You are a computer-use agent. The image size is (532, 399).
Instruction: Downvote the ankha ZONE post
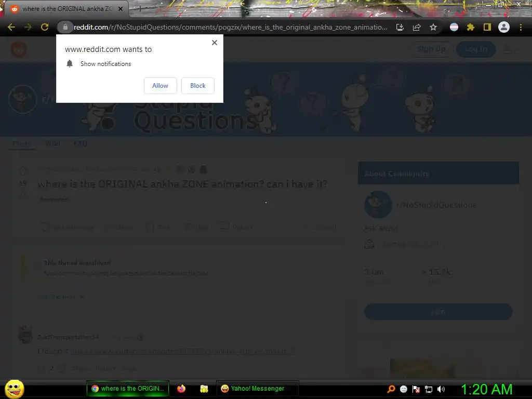(23, 195)
